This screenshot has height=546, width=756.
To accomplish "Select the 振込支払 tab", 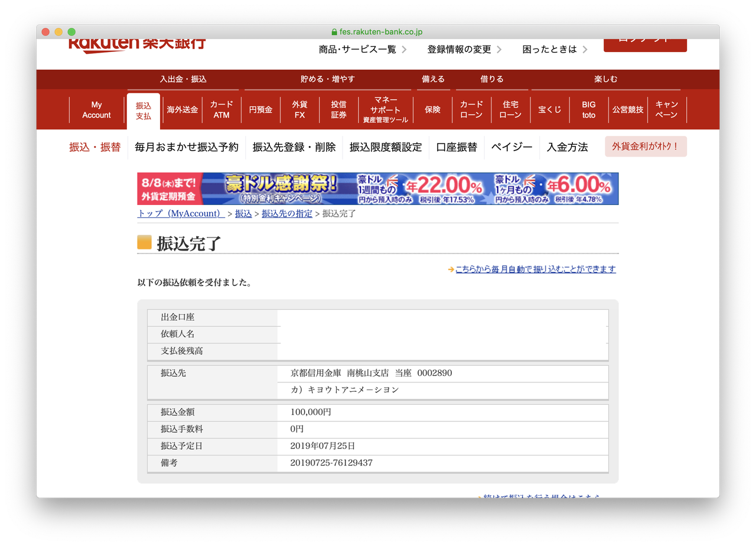I will [x=144, y=111].
